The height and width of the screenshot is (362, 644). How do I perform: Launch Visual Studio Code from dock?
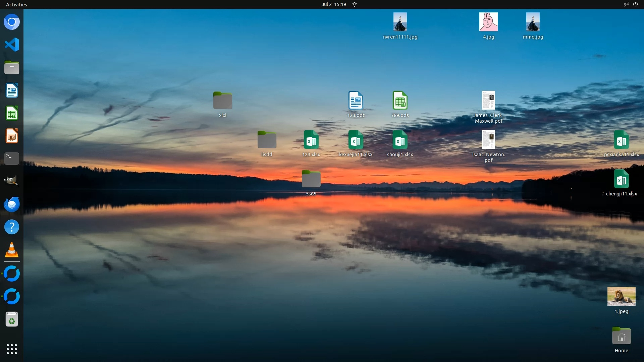tap(12, 45)
